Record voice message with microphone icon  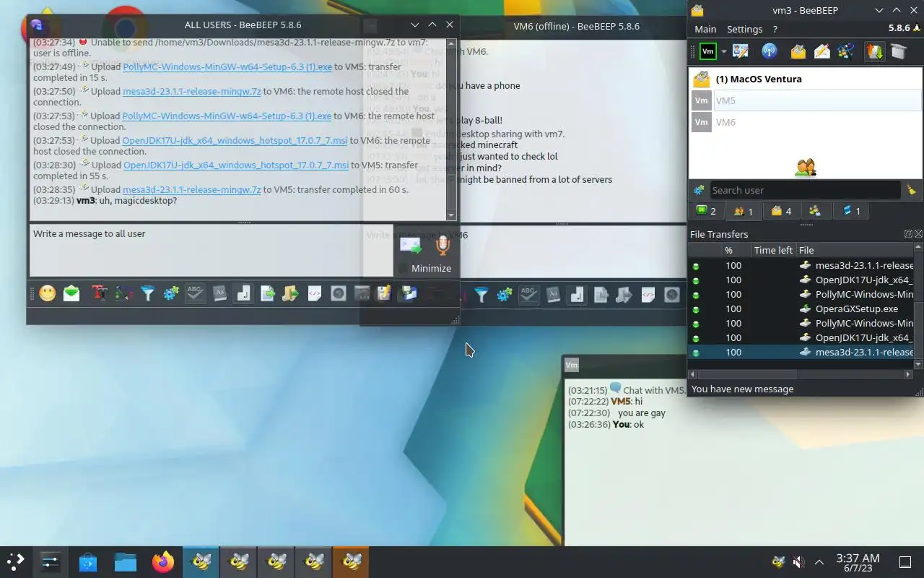(443, 246)
